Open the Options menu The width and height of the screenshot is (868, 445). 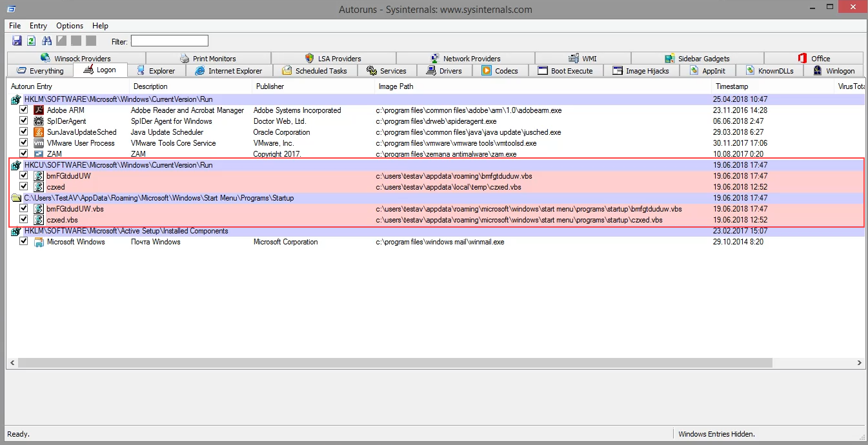(x=70, y=26)
